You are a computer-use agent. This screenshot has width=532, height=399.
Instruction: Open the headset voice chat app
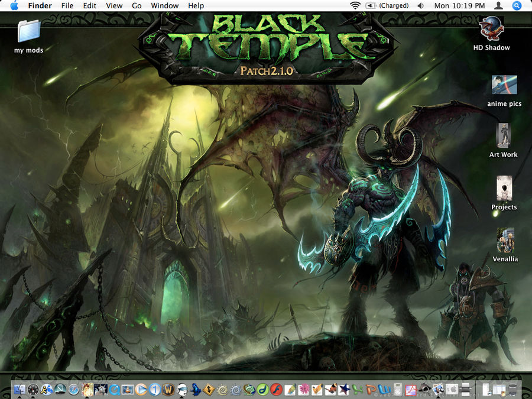pyautogui.click(x=182, y=390)
